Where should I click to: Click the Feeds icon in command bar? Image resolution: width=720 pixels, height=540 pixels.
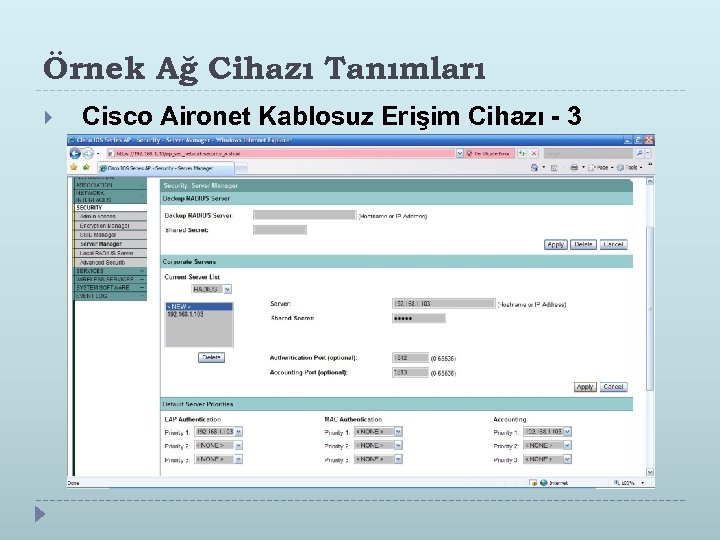(x=554, y=168)
